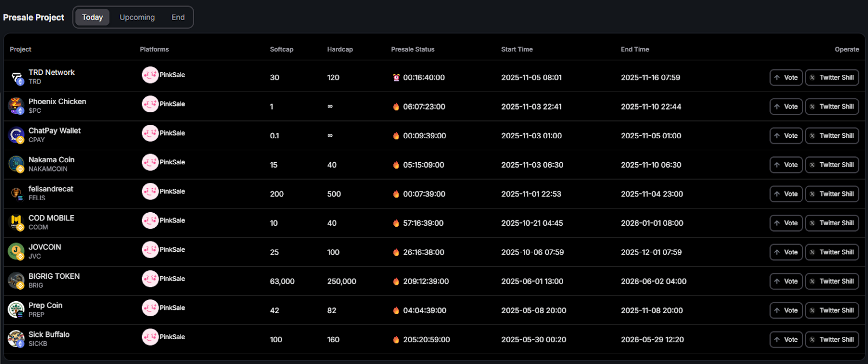Viewport: 868px width, 364px height.
Task: Open the Prep Coin project name link
Action: tap(46, 305)
